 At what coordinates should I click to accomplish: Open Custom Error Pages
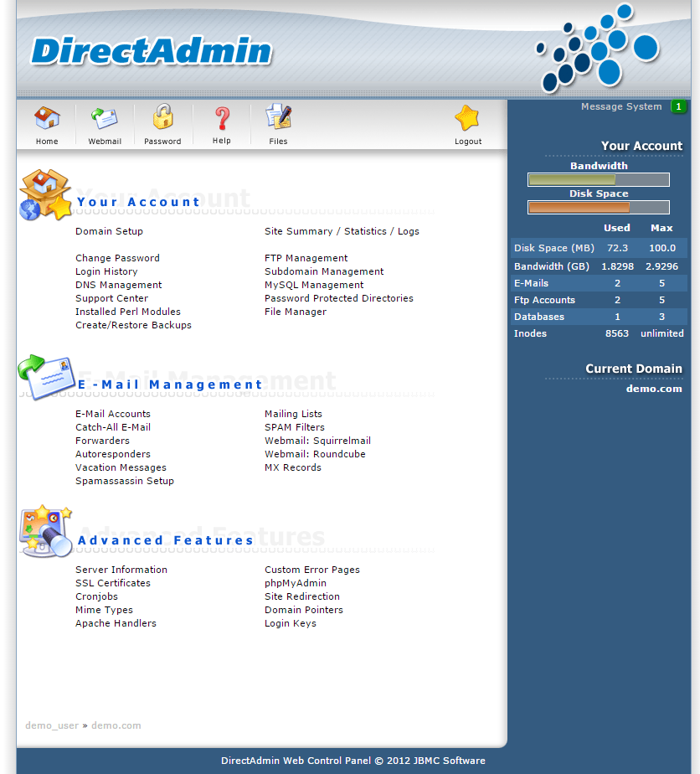click(x=312, y=569)
